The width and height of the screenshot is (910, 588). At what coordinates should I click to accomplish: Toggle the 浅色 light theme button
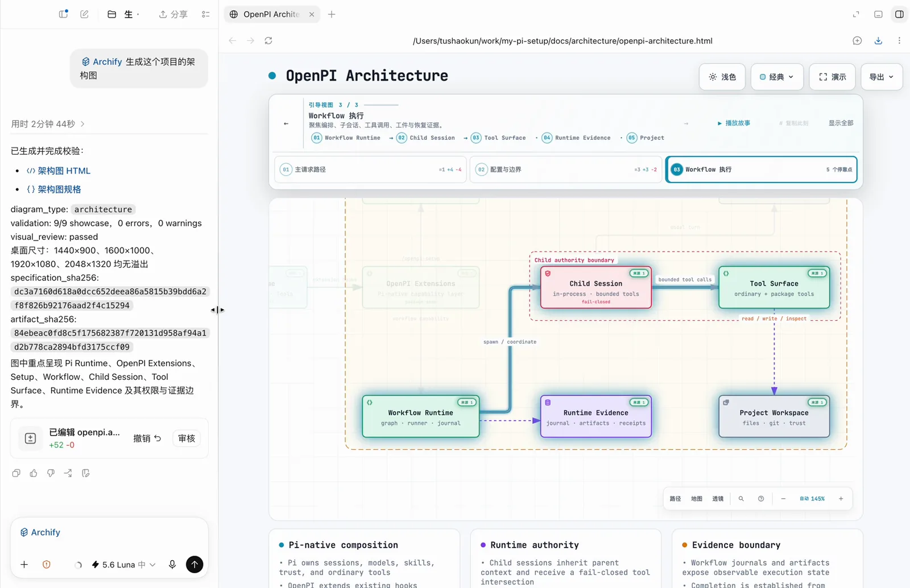pyautogui.click(x=722, y=77)
